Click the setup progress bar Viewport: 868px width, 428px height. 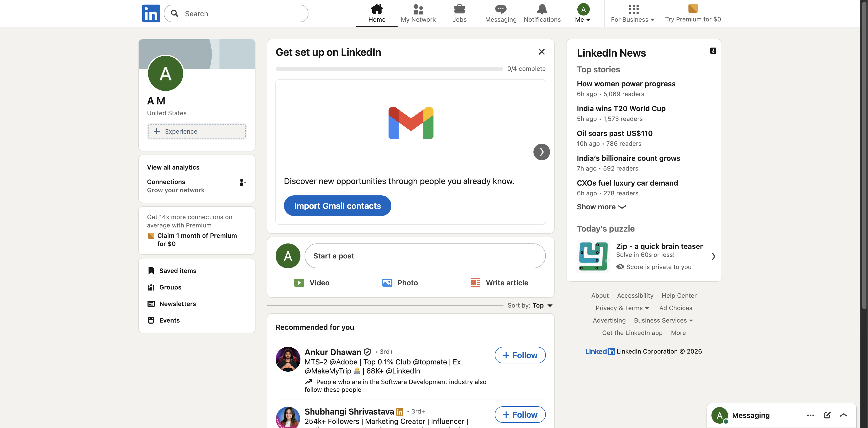point(389,69)
